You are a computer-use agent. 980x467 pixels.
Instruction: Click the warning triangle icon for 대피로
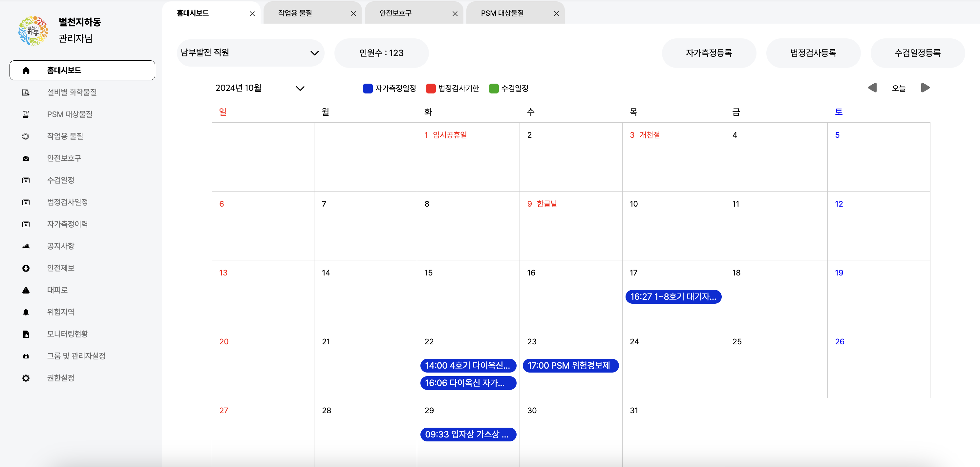click(x=26, y=290)
